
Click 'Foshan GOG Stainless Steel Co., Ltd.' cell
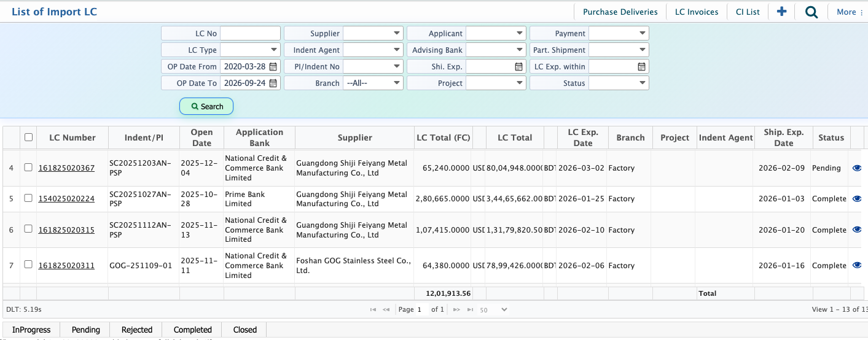tap(354, 265)
